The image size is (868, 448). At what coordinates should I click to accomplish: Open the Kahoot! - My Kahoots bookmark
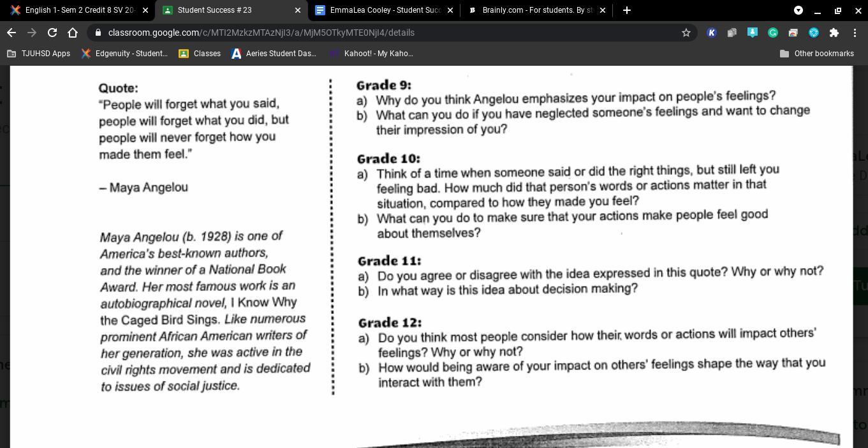371,54
